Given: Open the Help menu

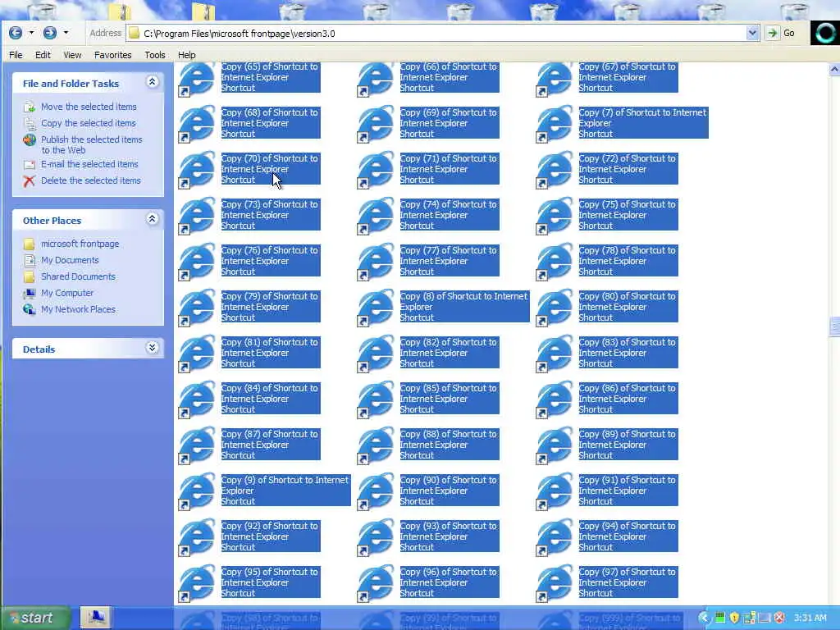Looking at the screenshot, I should pyautogui.click(x=186, y=55).
